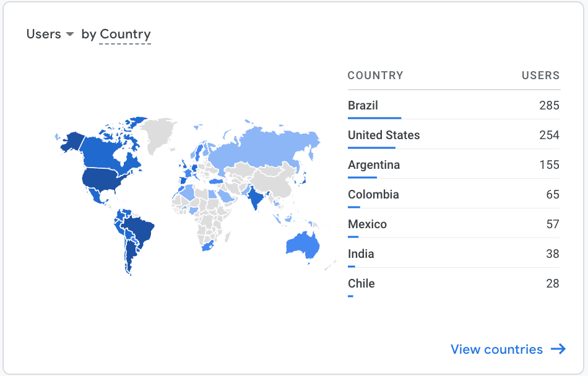The width and height of the screenshot is (588, 376).
Task: Click the View countries link
Action: 496,349
